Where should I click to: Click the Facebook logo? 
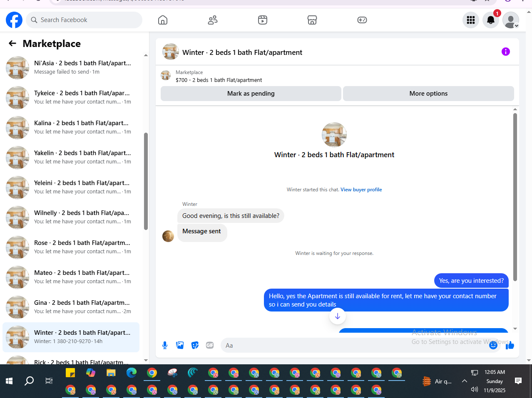[14, 20]
